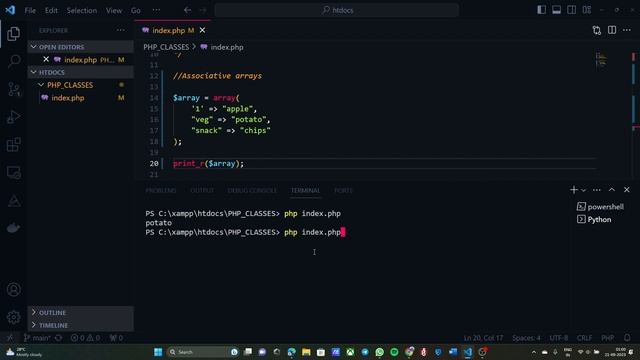
Task: Synchronize changes icon in status bar
Action: click(58, 338)
